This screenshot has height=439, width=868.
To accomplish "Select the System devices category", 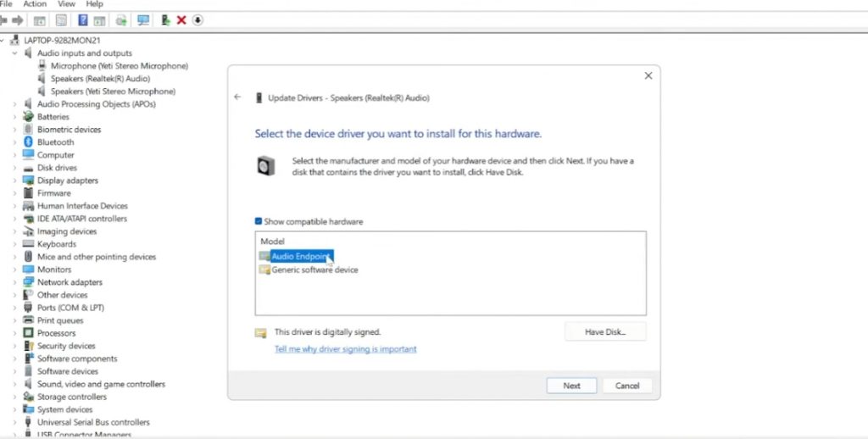I will tap(64, 409).
